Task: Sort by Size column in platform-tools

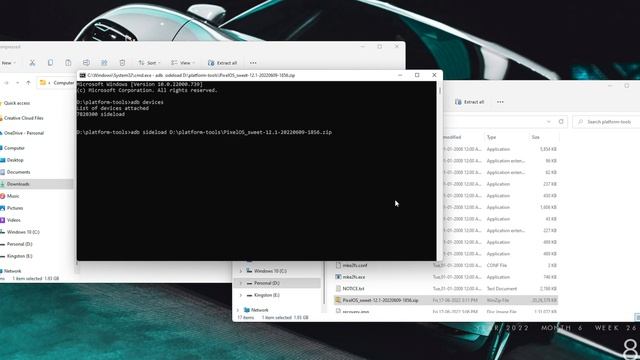Action: coord(536,137)
